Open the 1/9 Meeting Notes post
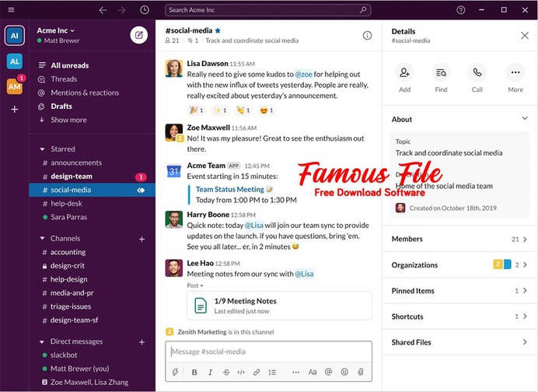Screen dimensions: 538x392 (279, 306)
